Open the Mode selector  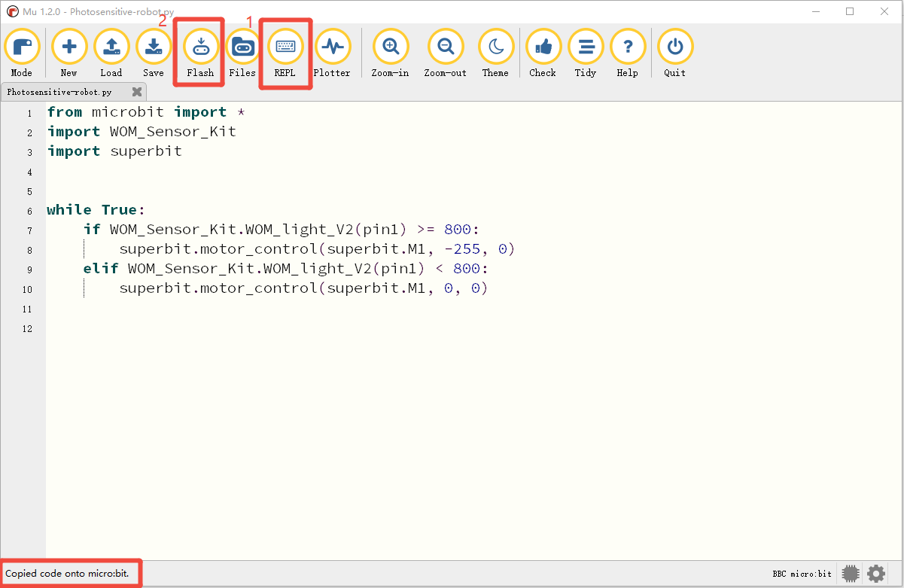point(22,53)
